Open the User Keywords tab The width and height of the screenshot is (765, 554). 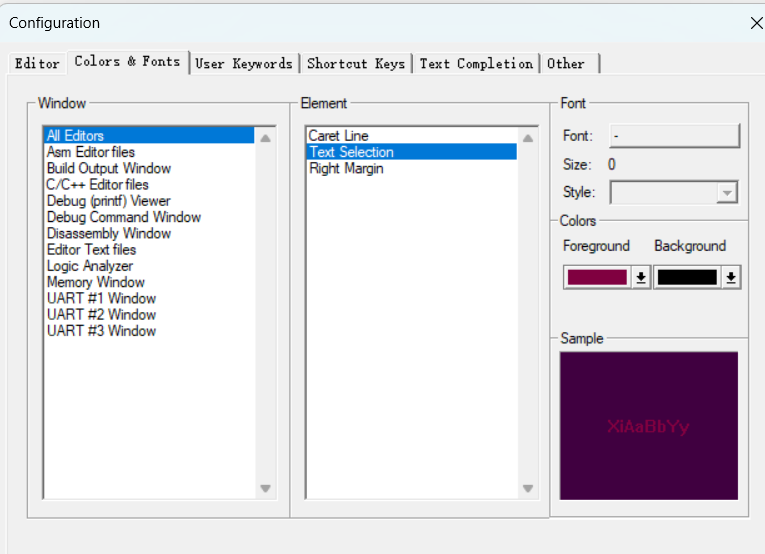point(244,64)
